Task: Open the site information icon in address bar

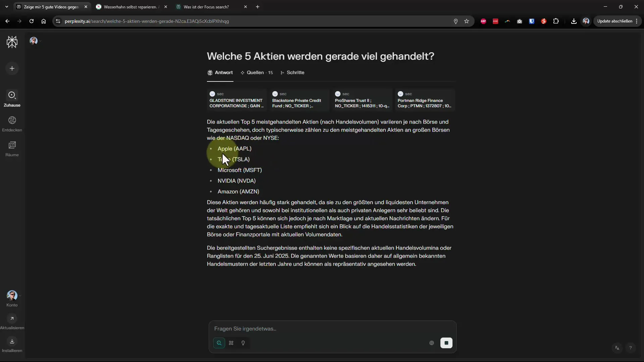Action: pyautogui.click(x=58, y=21)
